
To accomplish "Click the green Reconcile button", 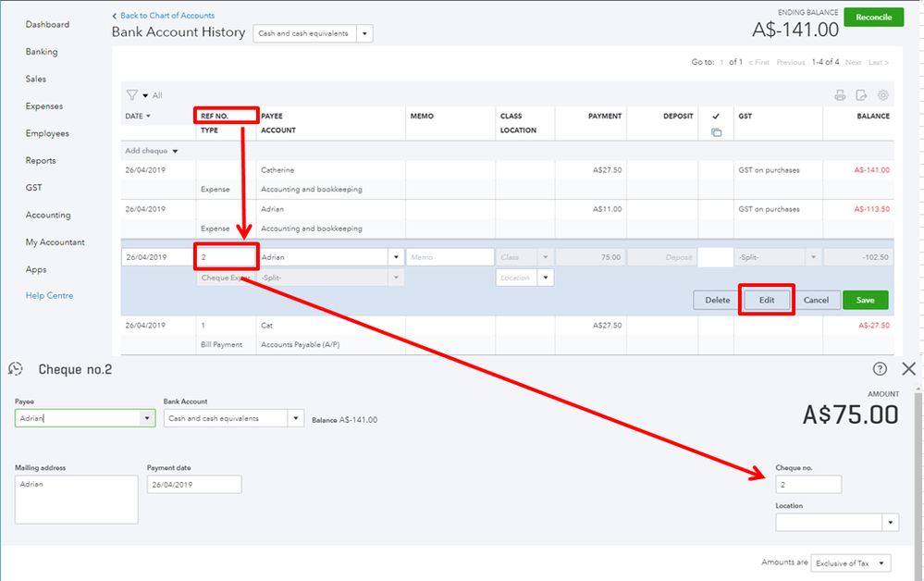I will point(873,17).
